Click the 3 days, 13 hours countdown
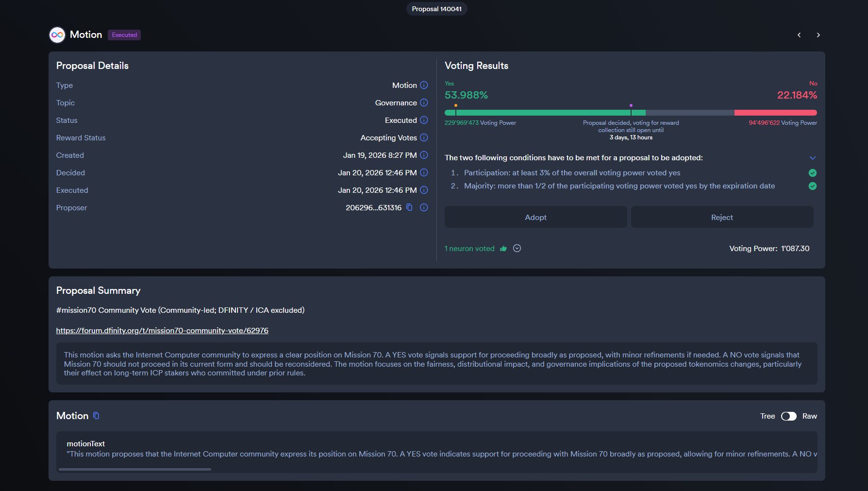The height and width of the screenshot is (491, 868). (631, 137)
